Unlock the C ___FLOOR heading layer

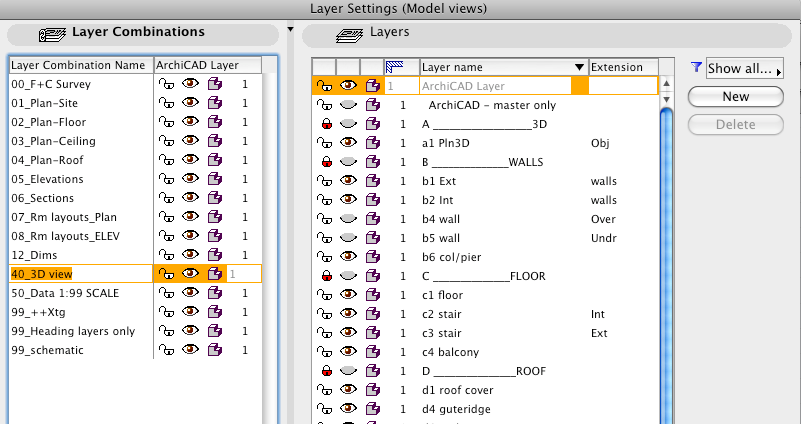[326, 276]
